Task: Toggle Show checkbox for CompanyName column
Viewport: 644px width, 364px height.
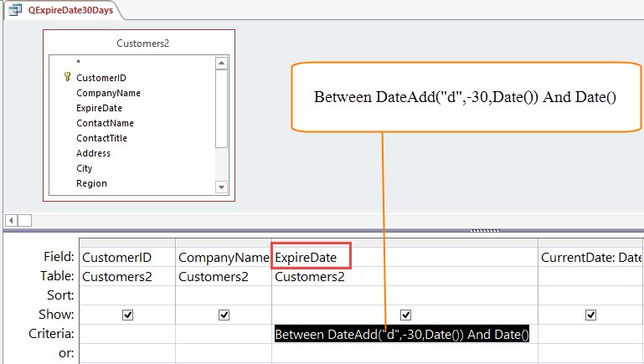Action: coord(224,315)
